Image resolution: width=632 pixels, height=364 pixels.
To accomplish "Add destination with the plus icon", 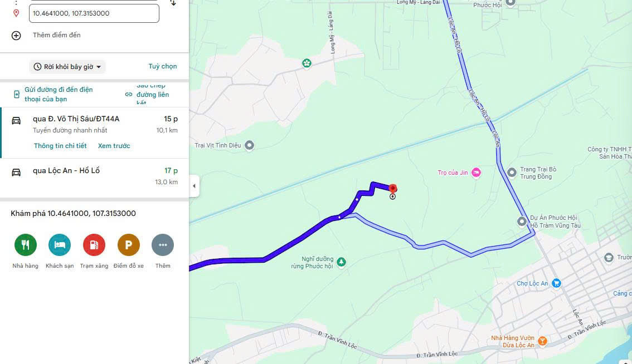I will [16, 36].
